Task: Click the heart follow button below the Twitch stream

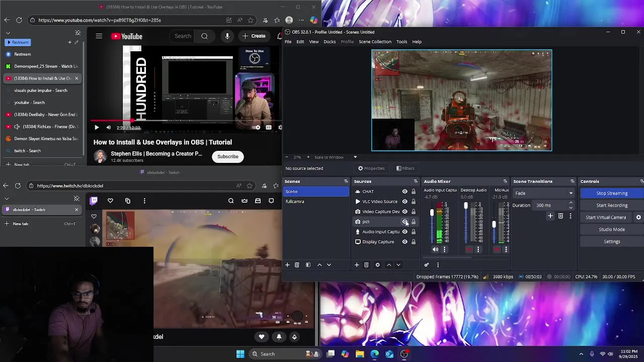Action: pos(261,337)
